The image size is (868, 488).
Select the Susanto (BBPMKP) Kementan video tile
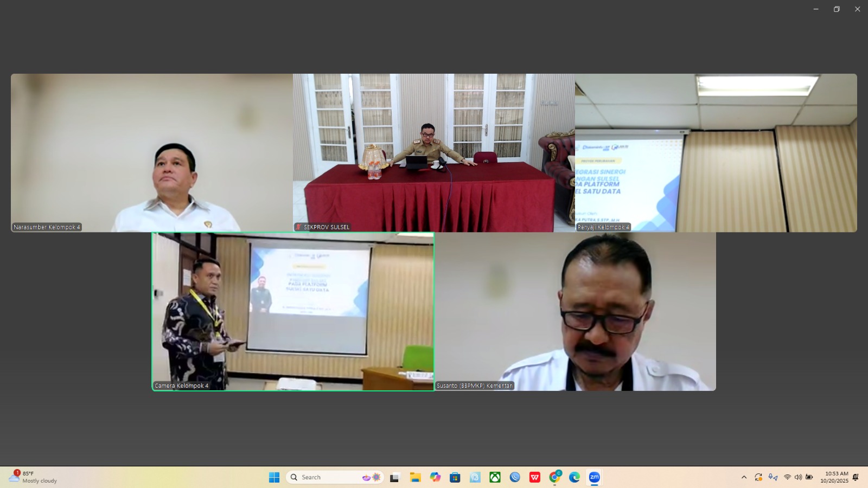click(x=575, y=311)
